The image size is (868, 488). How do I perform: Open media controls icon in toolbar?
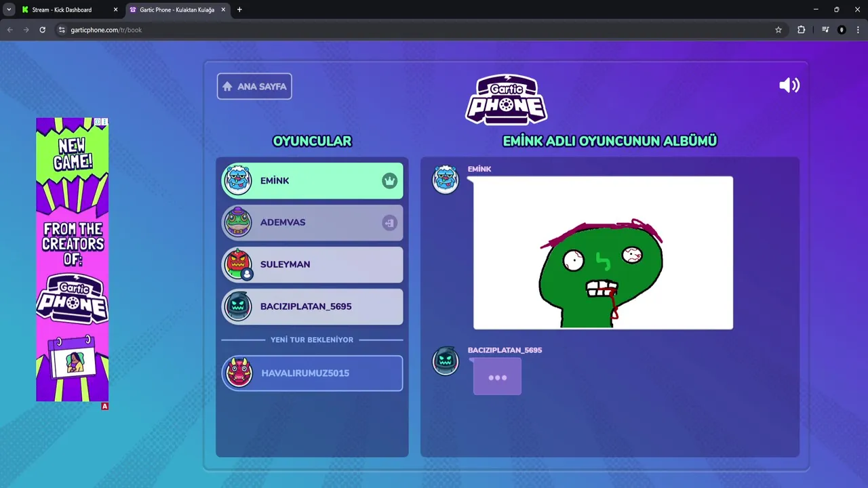tap(825, 30)
